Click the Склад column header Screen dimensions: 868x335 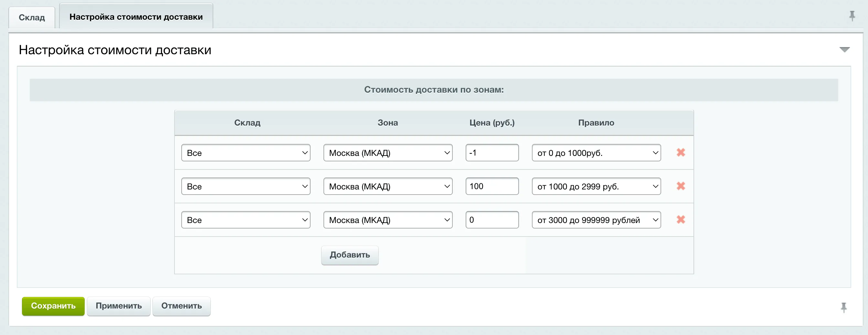pos(247,123)
